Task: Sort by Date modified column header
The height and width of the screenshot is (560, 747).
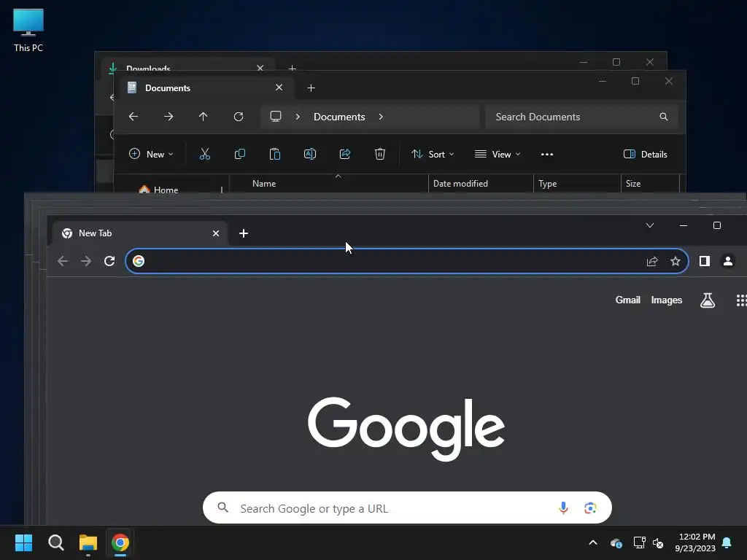Action: [481, 183]
